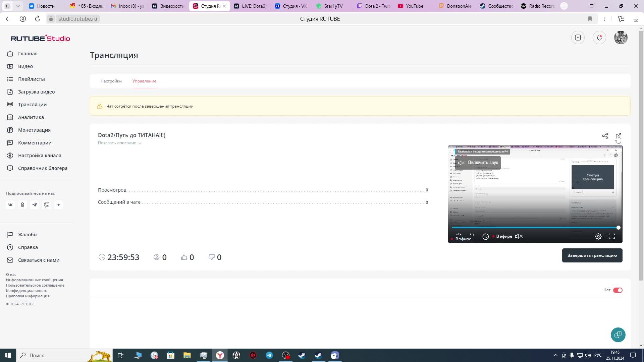Open Telegram from taskbar
The image size is (644, 362).
(x=269, y=355)
